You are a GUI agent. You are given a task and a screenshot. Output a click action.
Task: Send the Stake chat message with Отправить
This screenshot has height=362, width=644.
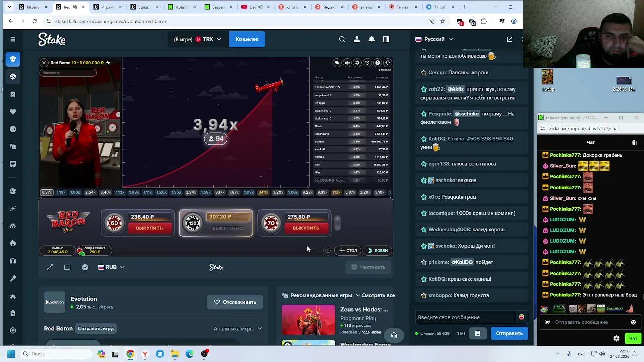pos(509,333)
